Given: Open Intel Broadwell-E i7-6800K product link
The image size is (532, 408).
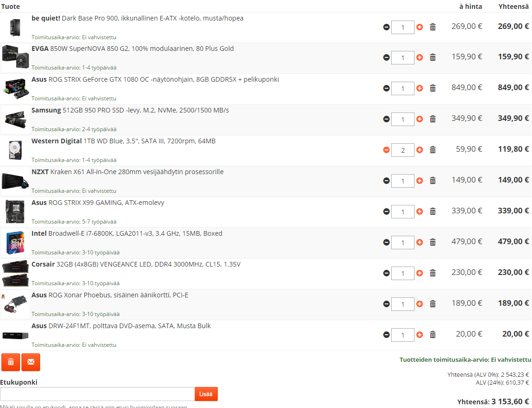Looking at the screenshot, I should 127,233.
